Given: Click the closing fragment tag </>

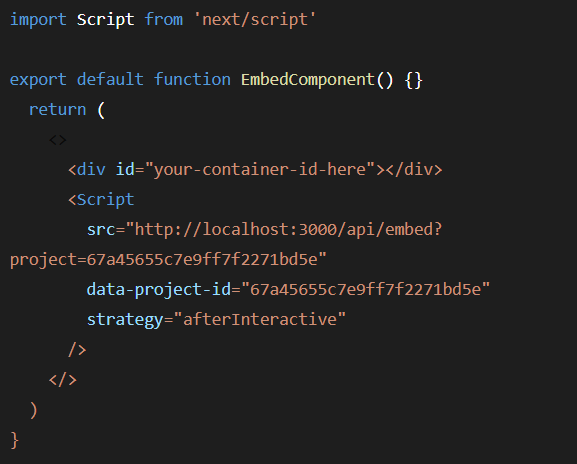Looking at the screenshot, I should (x=63, y=380).
